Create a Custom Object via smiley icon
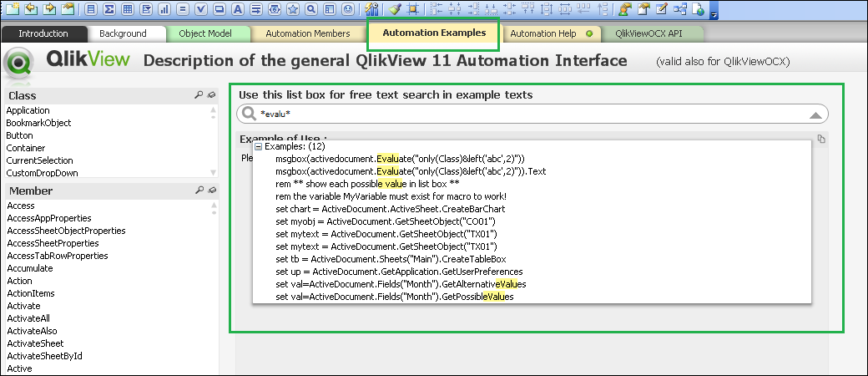 (348, 9)
